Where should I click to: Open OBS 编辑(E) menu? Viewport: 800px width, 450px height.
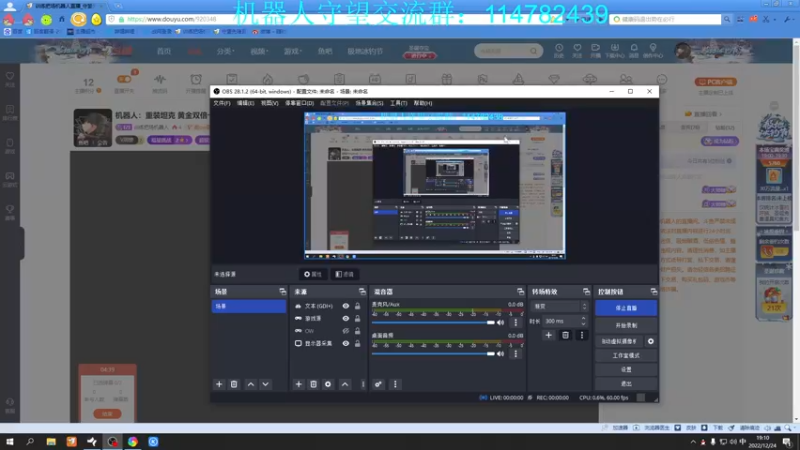point(245,103)
